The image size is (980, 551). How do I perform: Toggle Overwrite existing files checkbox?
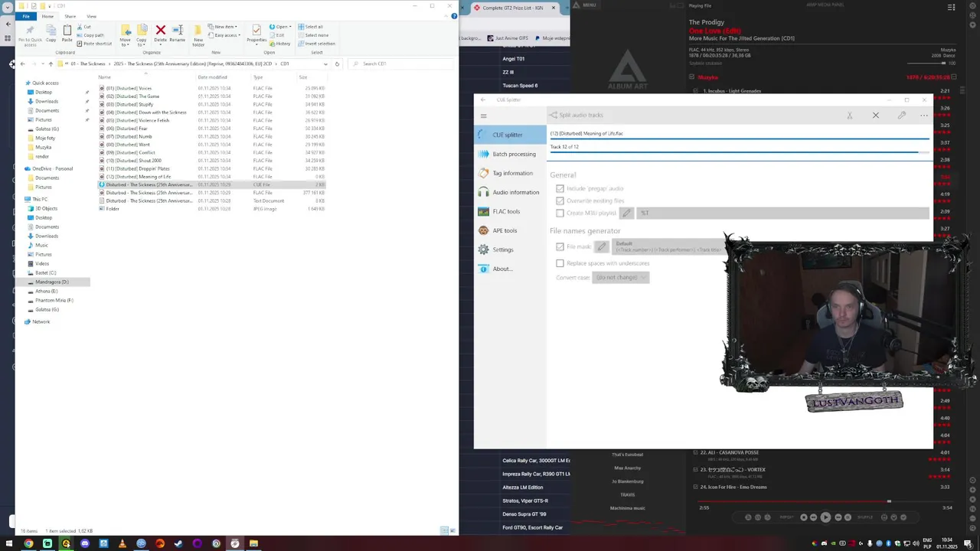coord(560,201)
